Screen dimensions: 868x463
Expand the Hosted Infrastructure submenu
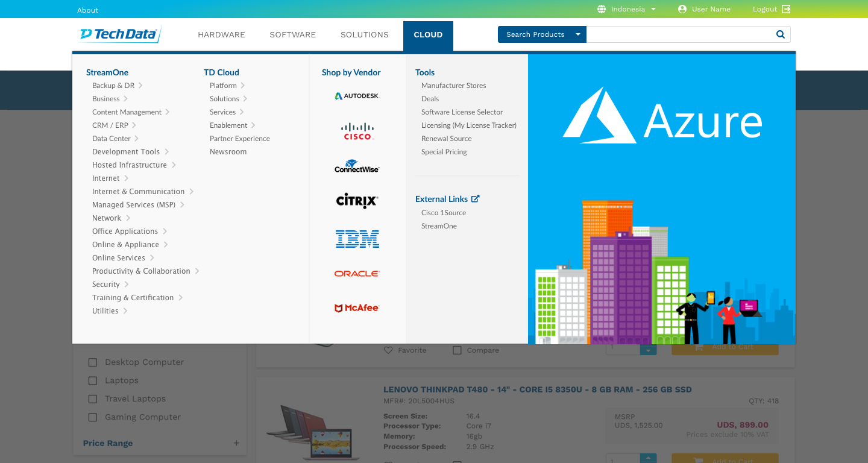pos(174,165)
